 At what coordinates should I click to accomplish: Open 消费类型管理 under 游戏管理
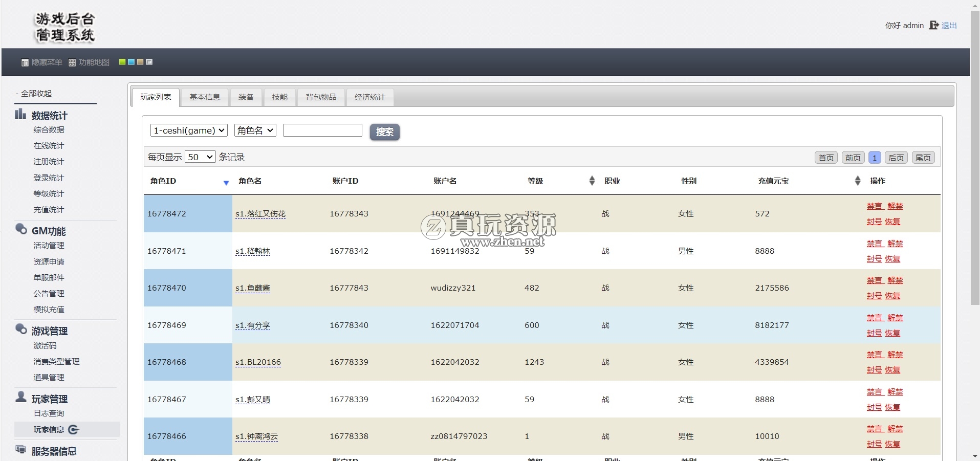coord(56,362)
